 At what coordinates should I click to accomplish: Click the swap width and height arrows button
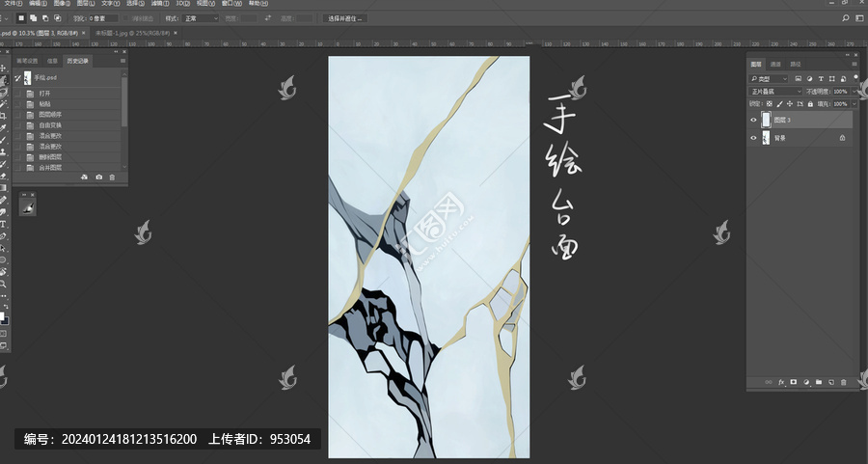[x=268, y=18]
